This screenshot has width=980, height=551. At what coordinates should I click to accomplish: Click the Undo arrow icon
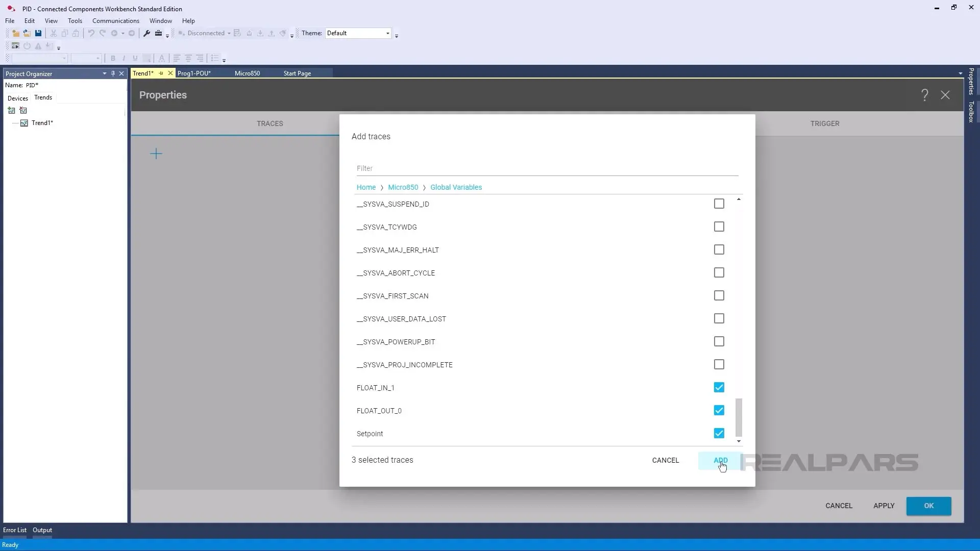91,33
